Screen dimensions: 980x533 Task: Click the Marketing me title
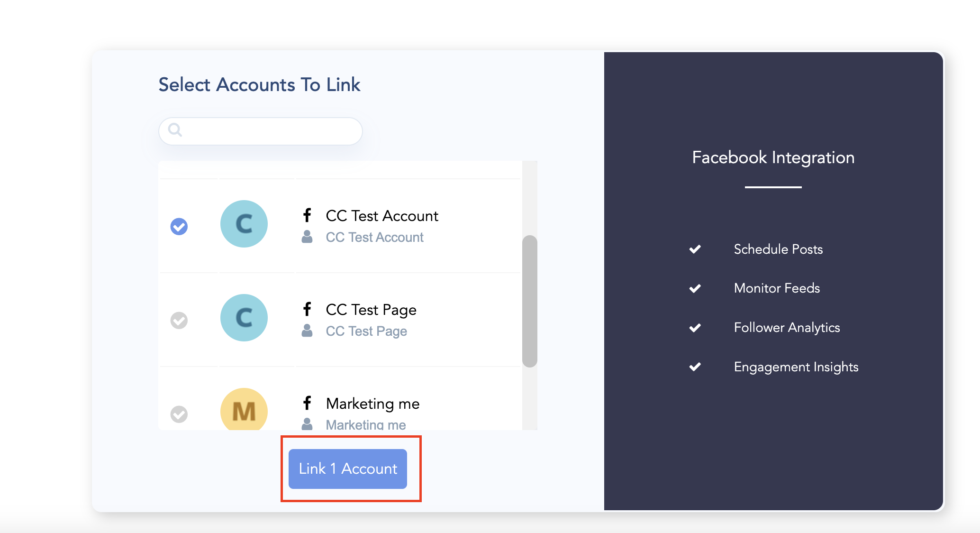pos(373,404)
